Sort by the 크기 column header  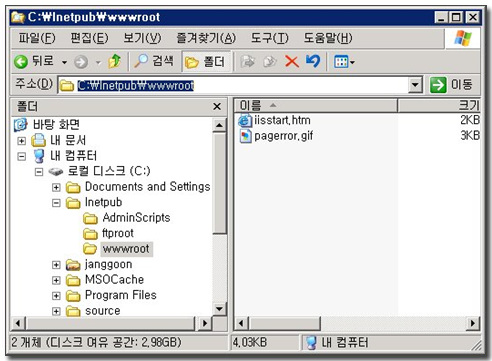pos(439,106)
